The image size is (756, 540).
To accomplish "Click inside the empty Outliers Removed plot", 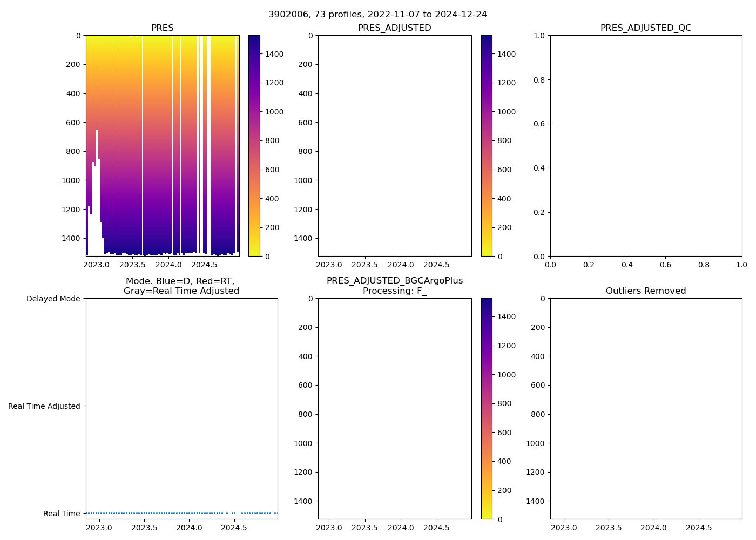I will pos(646,409).
